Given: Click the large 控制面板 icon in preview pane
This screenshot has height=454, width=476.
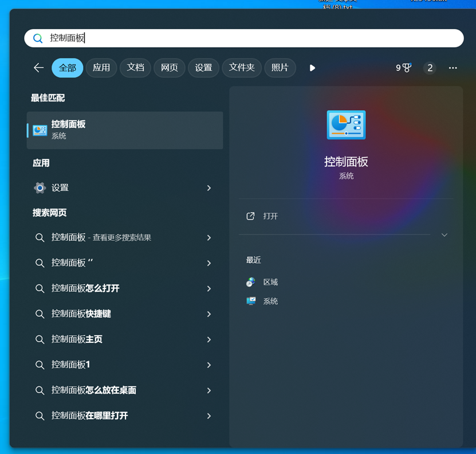Looking at the screenshot, I should (346, 125).
